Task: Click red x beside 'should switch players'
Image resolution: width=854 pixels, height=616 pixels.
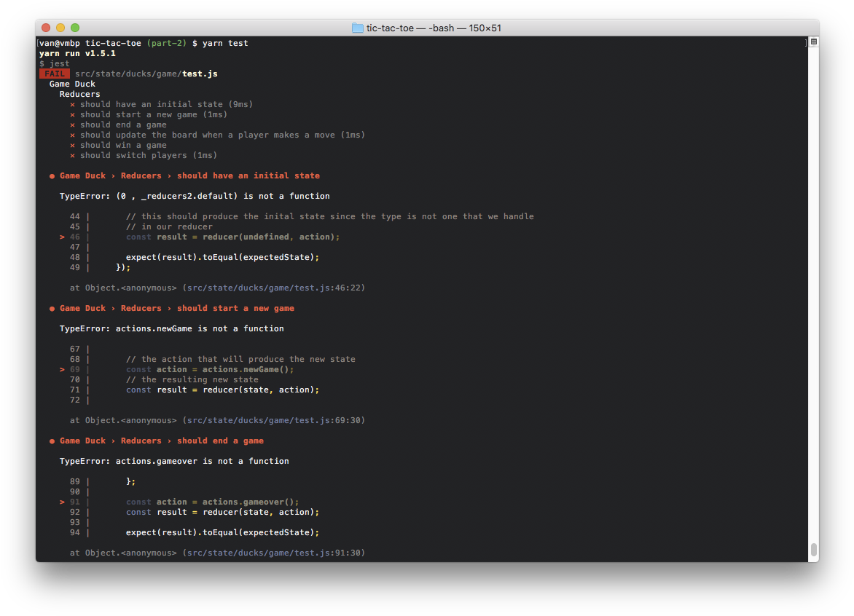Action: [72, 155]
